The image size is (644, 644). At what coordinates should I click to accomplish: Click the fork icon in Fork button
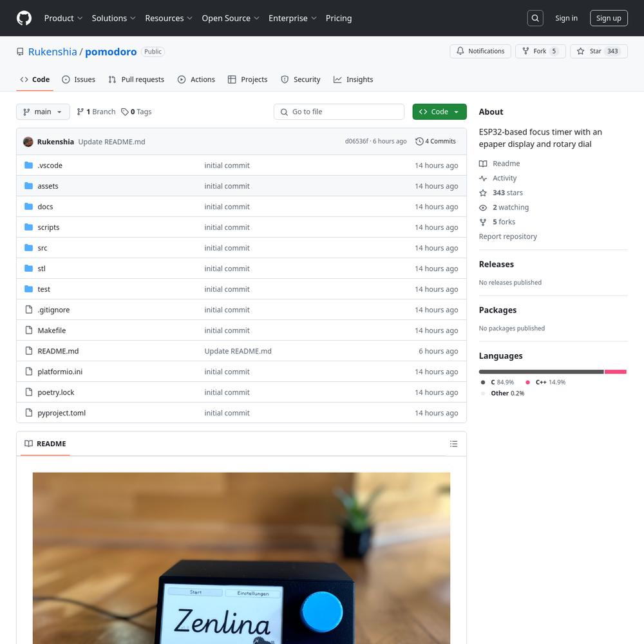[x=526, y=51]
